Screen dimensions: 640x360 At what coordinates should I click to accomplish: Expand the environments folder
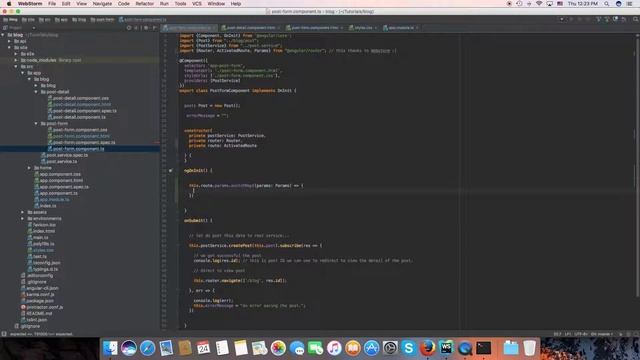point(22,218)
